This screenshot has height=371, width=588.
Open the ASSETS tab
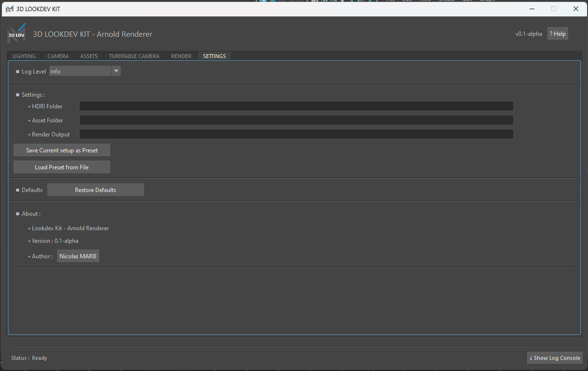click(89, 56)
